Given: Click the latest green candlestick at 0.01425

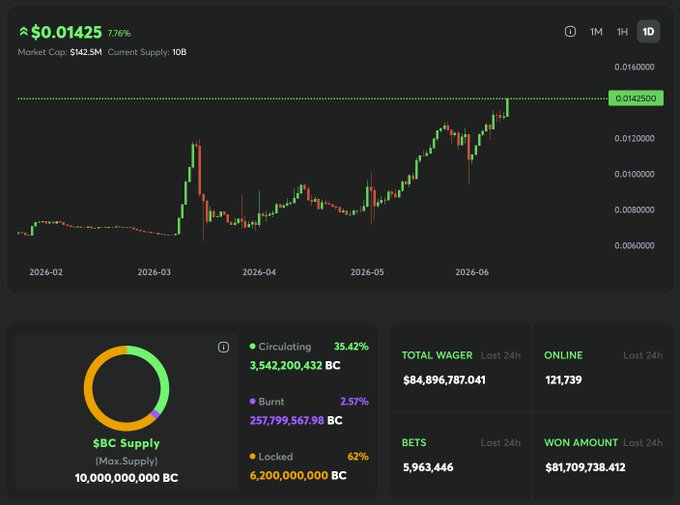Looking at the screenshot, I should [x=507, y=108].
